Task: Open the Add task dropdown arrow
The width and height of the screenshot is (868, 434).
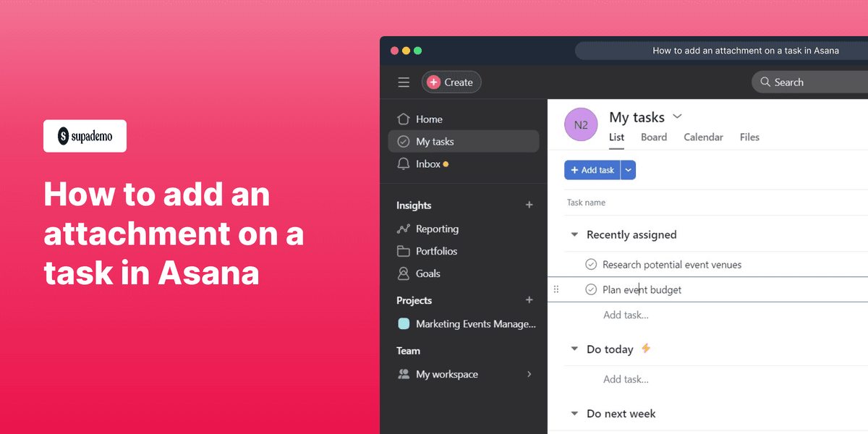Action: pyautogui.click(x=628, y=169)
